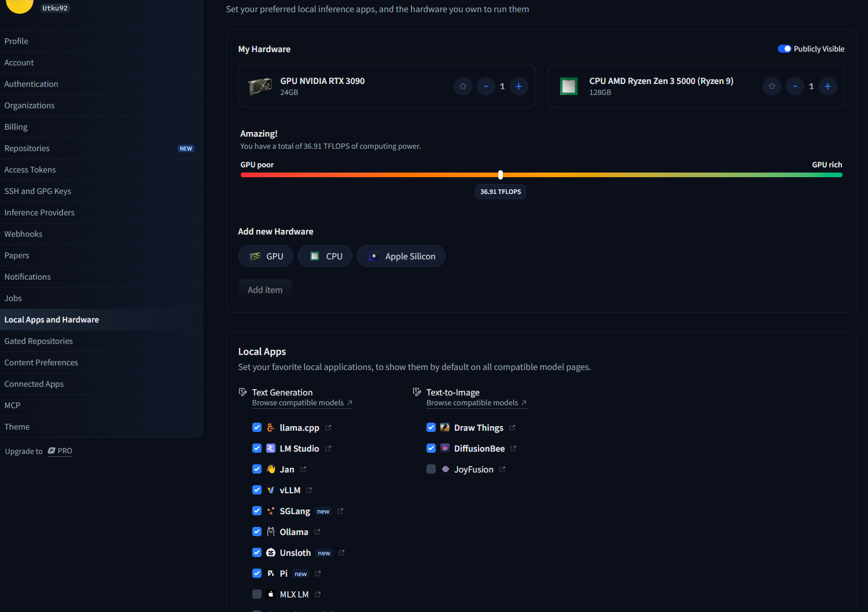Check the MLX LM checkbox
The height and width of the screenshot is (612, 868).
point(257,594)
